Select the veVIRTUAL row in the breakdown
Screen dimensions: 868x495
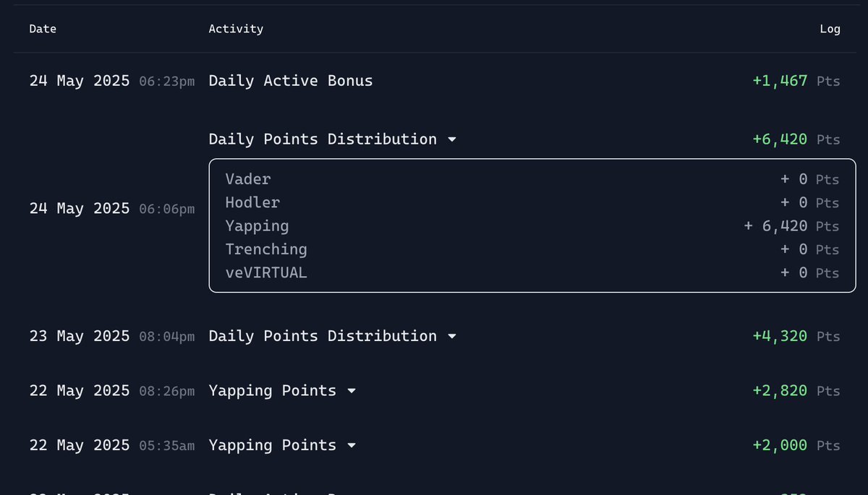(532, 273)
